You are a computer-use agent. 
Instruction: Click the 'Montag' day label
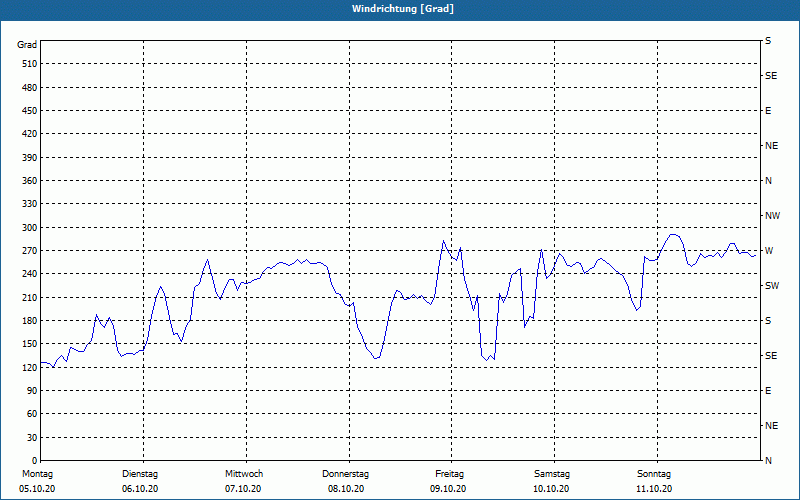click(x=37, y=474)
